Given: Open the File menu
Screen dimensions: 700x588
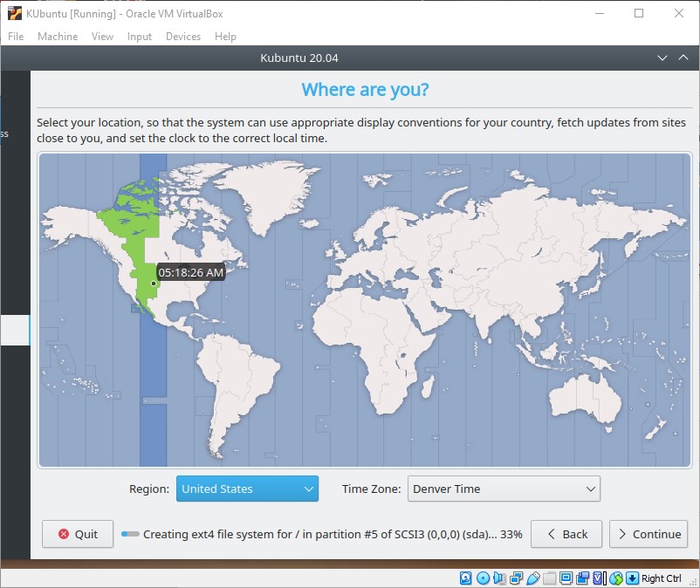Looking at the screenshot, I should click(16, 37).
